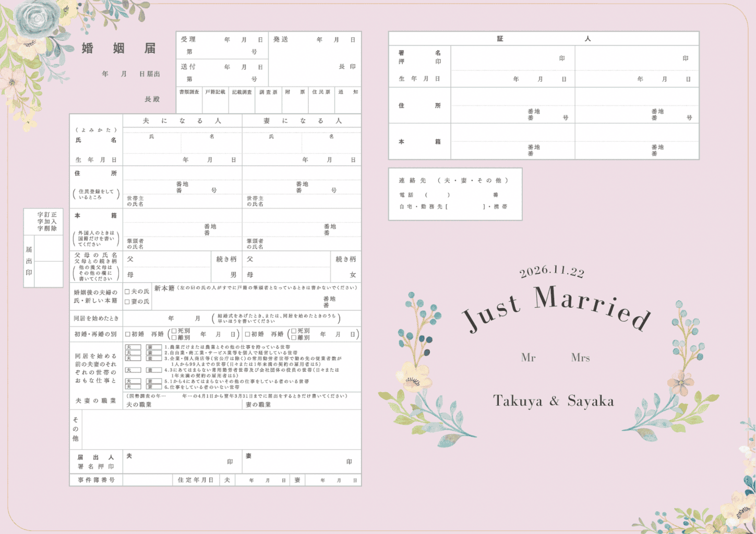Click the 婚姻届 form title
This screenshot has height=534, width=756.
[x=119, y=48]
